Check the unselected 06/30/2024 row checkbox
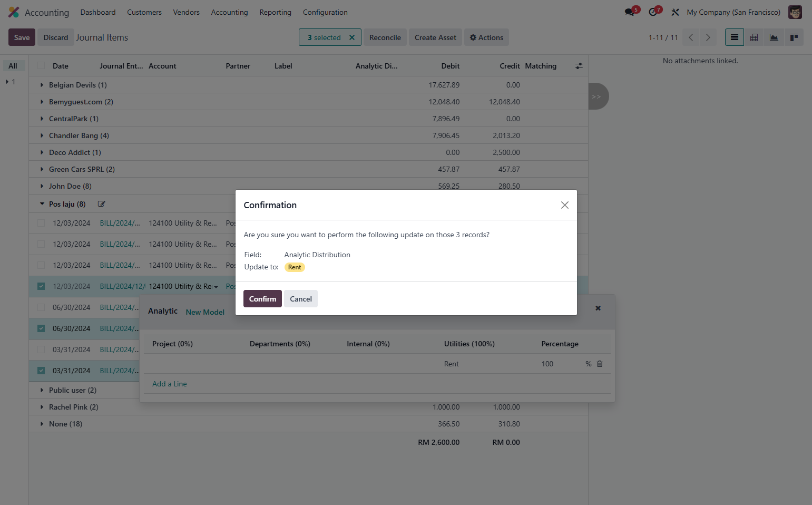This screenshot has width=812, height=505. 41,307
